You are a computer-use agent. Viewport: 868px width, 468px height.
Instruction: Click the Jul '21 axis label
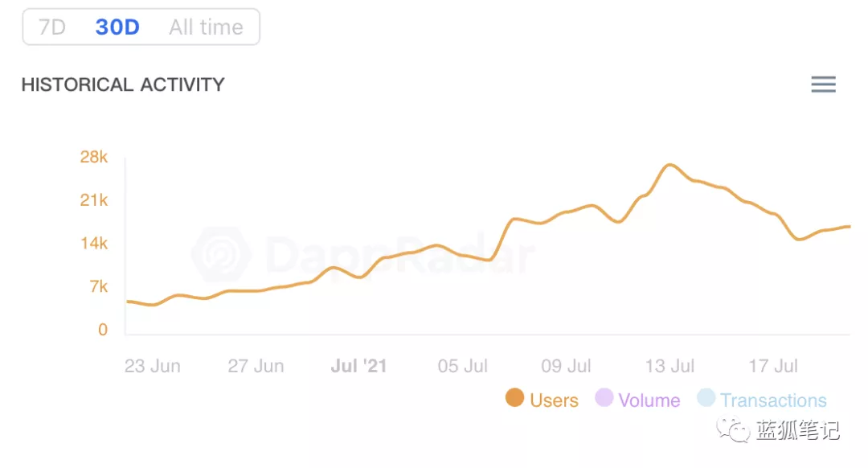(358, 366)
